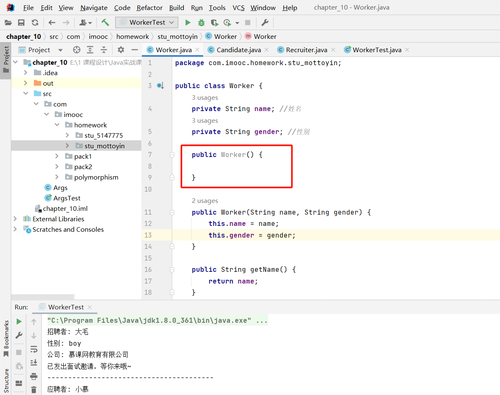Clear console with the trash icon
The image size is (500, 395).
(34, 389)
